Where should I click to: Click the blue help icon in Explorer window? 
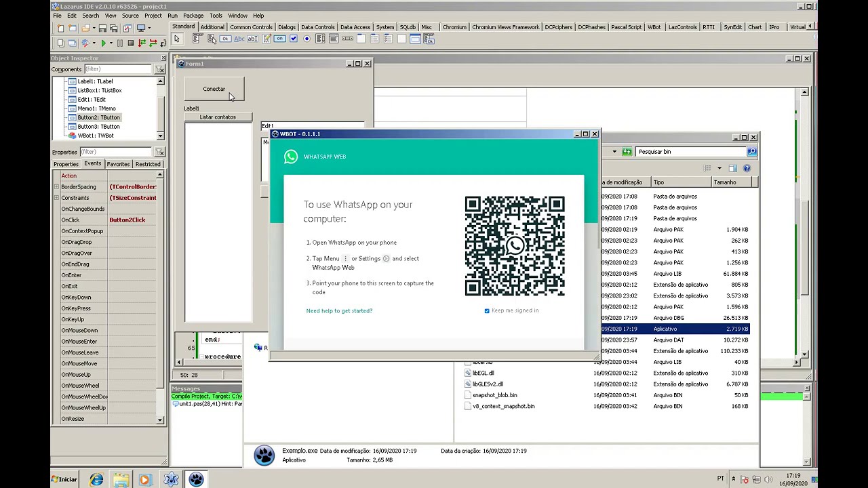747,168
